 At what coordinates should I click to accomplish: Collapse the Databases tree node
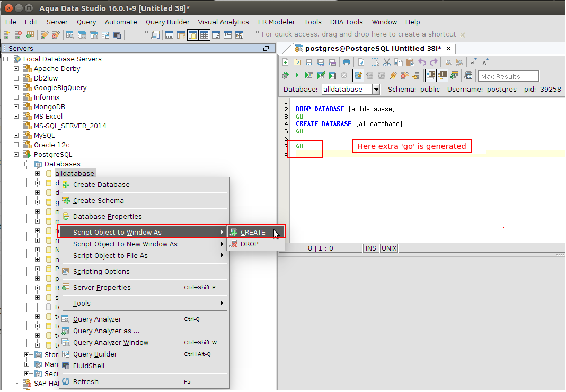tap(26, 164)
